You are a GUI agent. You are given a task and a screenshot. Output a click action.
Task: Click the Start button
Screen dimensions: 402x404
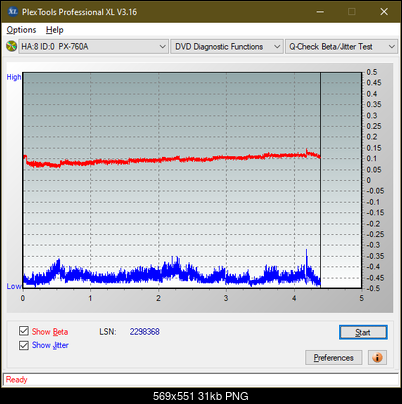363,332
